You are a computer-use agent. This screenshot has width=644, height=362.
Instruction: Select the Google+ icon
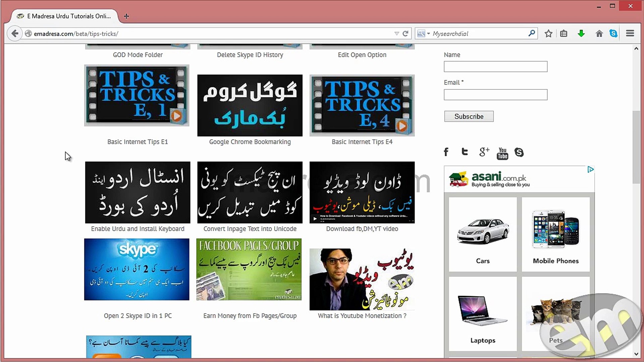(x=484, y=152)
